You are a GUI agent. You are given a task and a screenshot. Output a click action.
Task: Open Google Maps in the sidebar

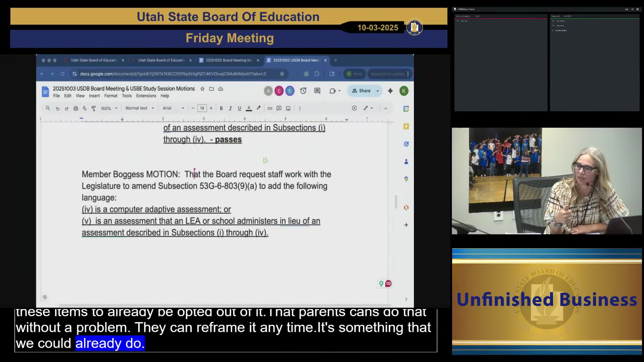coord(406,179)
